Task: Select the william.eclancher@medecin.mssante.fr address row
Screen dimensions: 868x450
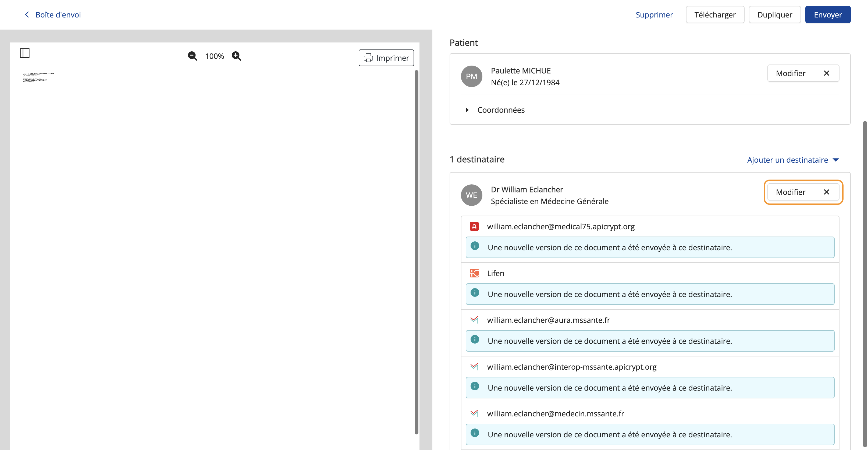Action: click(650, 413)
